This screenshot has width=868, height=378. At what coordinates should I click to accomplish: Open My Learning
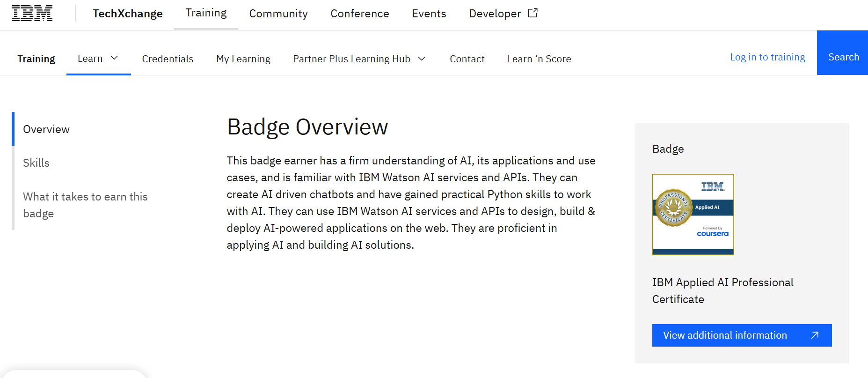[x=243, y=59]
